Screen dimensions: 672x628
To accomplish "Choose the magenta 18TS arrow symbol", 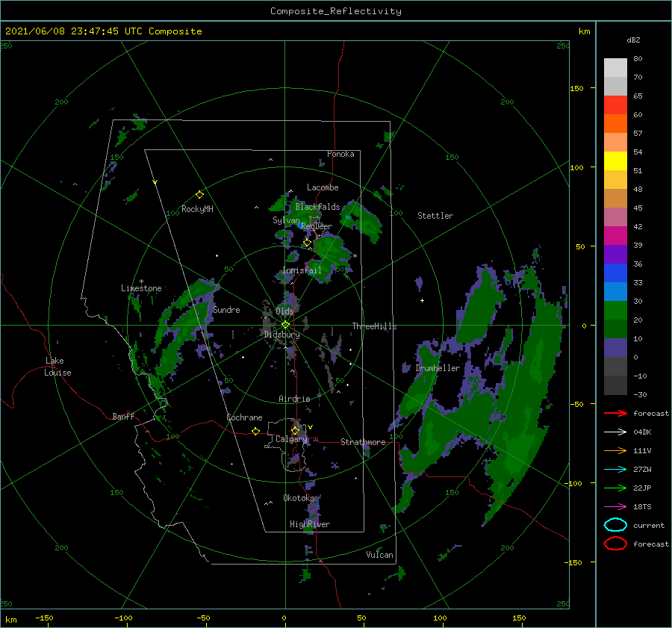I will [x=615, y=507].
